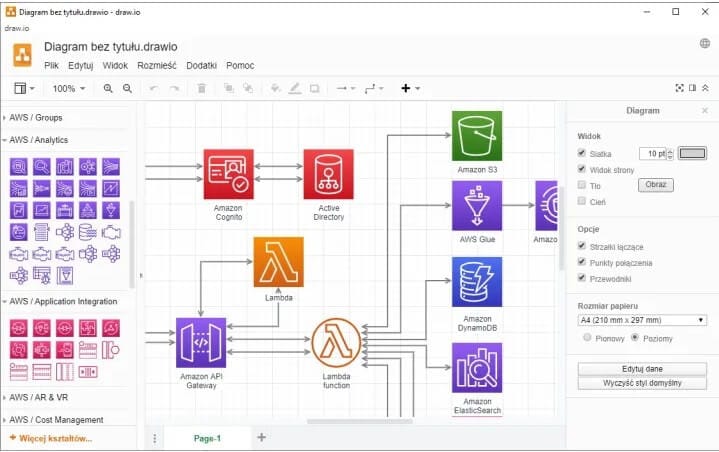Click the draw.io orange logo

22,55
